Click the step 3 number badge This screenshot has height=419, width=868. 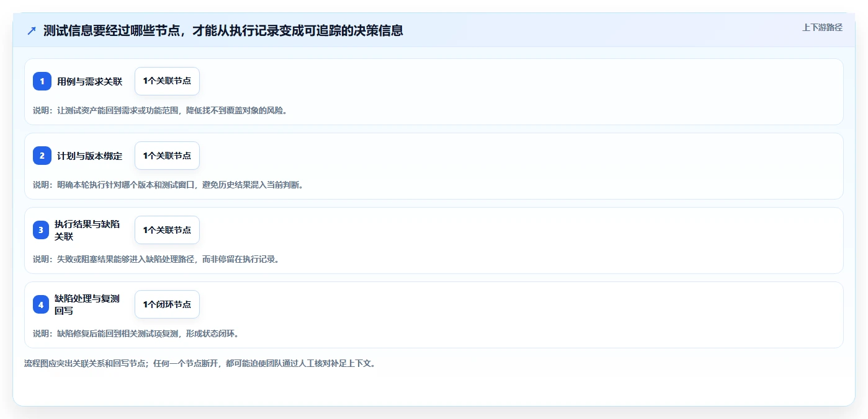point(40,230)
